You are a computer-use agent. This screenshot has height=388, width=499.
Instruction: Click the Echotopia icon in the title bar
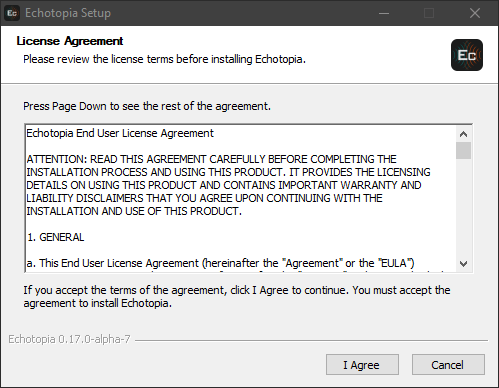(12, 13)
